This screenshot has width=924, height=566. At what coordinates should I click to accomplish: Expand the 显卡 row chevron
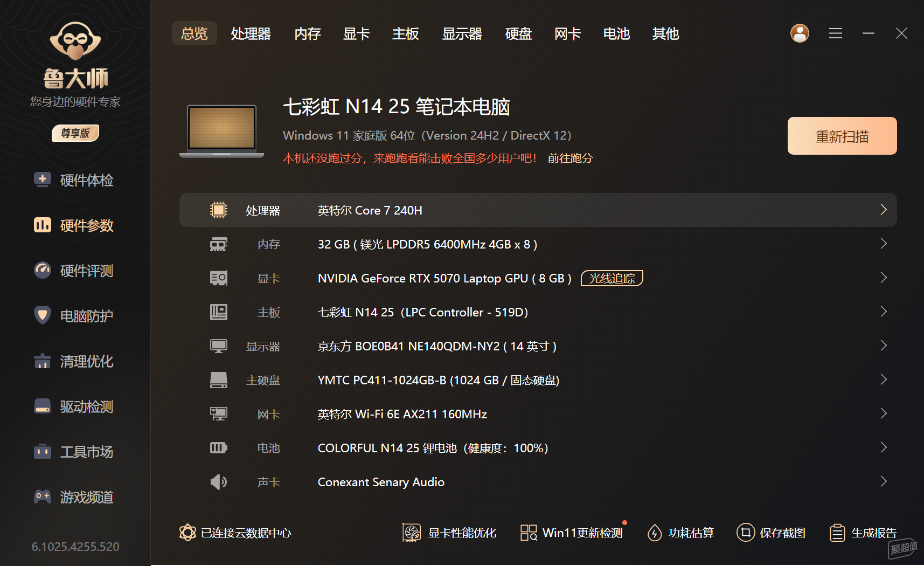tap(884, 278)
